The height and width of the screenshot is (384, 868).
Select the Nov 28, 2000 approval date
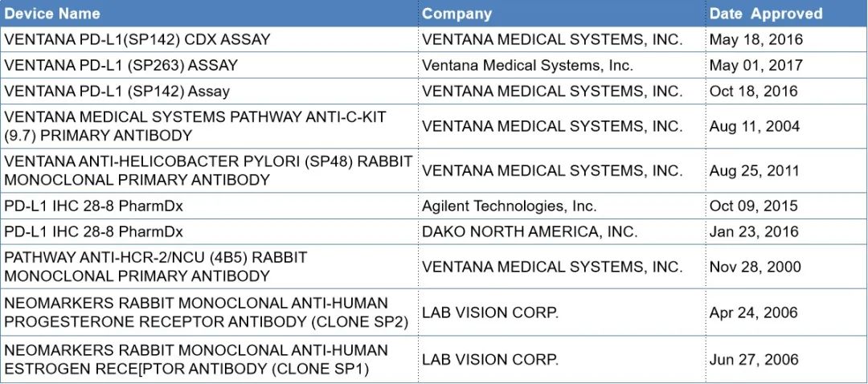[755, 267]
